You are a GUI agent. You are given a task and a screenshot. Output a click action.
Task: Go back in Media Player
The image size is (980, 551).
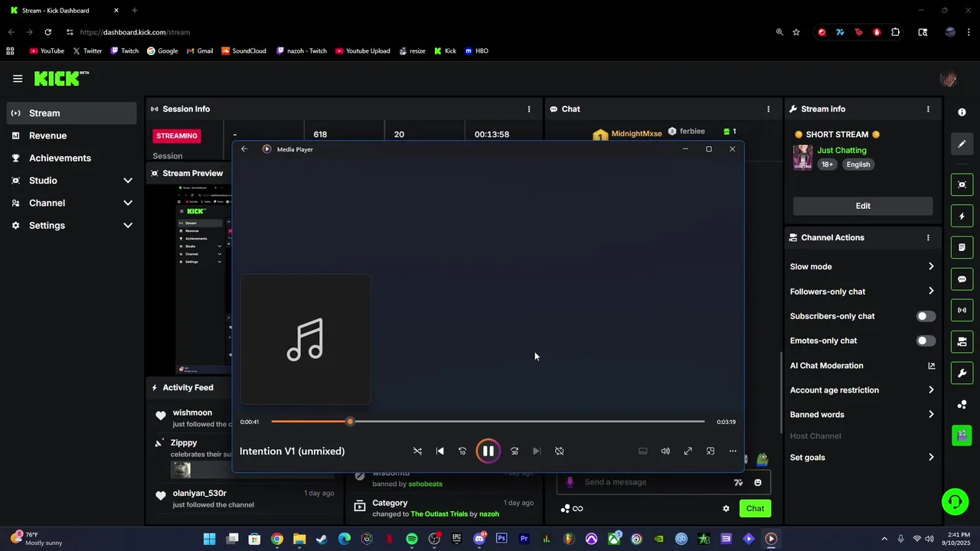coord(244,149)
